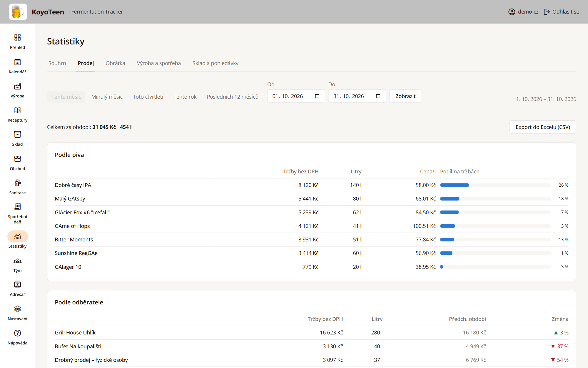Switch to Sklad a pohledávky tab

(215, 63)
